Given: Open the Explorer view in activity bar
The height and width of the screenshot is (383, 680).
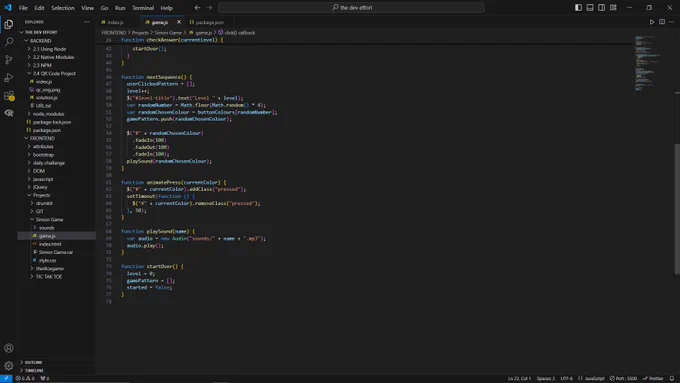Looking at the screenshot, I should click(x=9, y=24).
